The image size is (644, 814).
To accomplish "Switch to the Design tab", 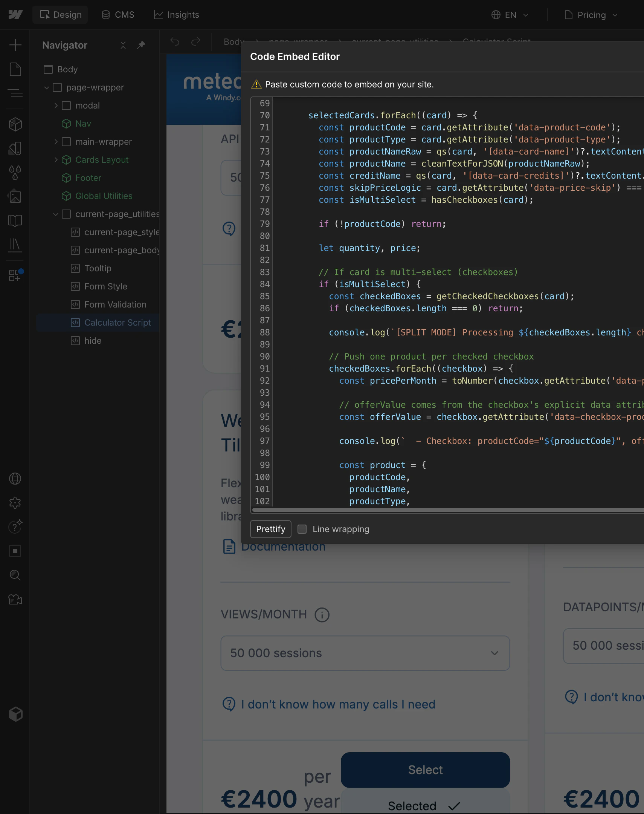I will (60, 15).
